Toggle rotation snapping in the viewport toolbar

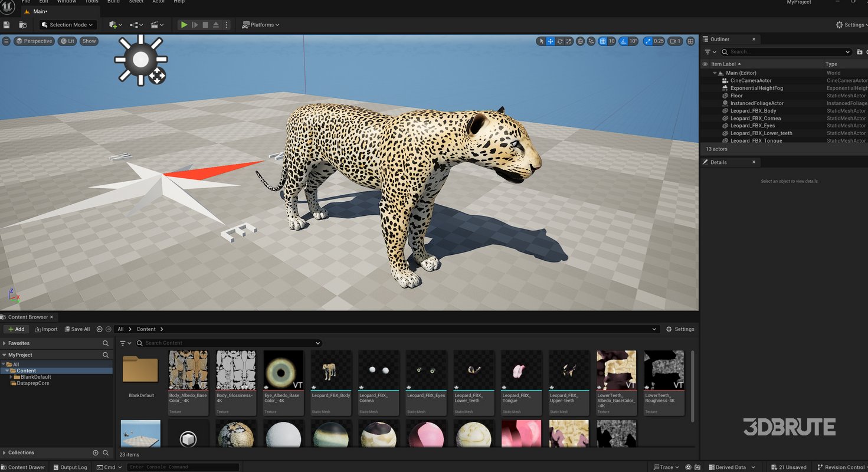pos(623,41)
